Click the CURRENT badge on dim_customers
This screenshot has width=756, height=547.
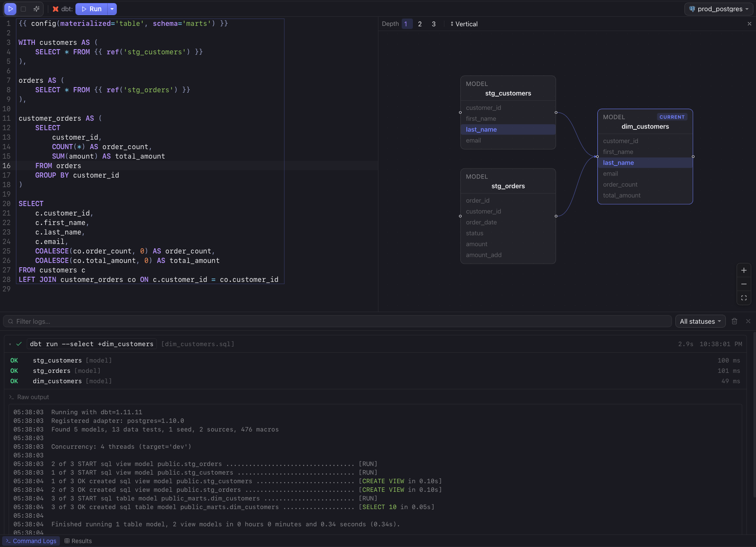(x=672, y=117)
